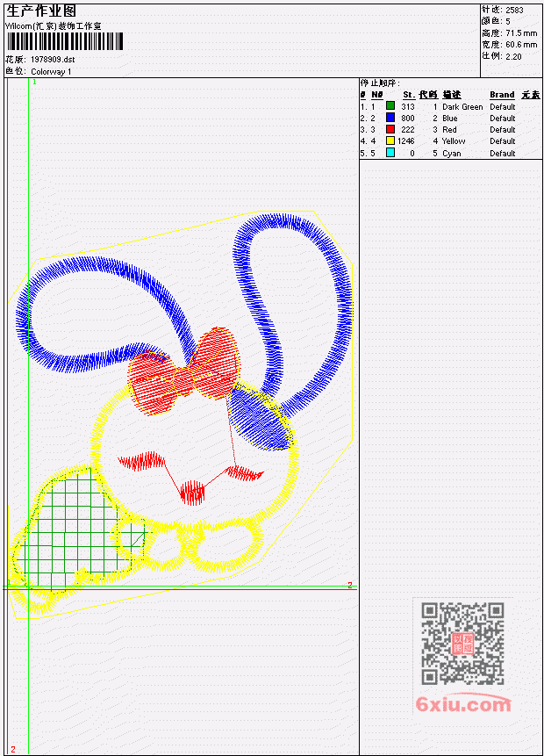Click 'Default' brand in Yellow row
Screen dimensions: 544x756
502,141
